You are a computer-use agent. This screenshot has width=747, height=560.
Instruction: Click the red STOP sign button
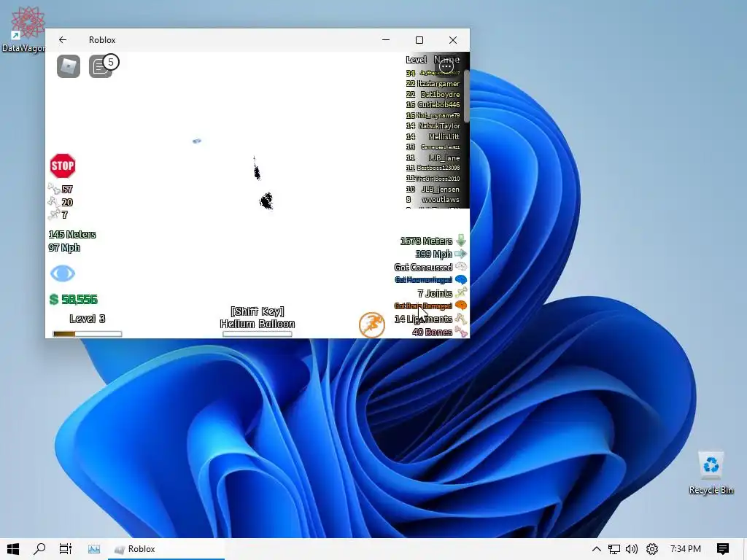[63, 166]
